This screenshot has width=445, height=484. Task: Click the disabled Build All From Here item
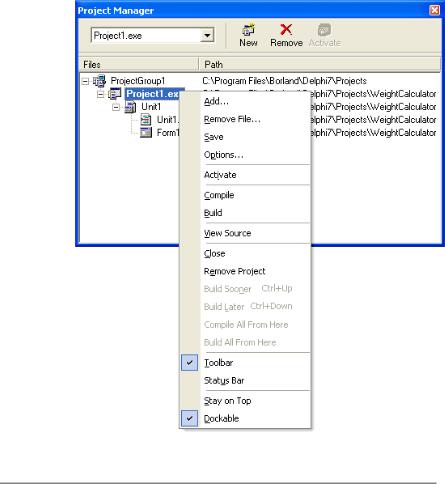click(245, 342)
